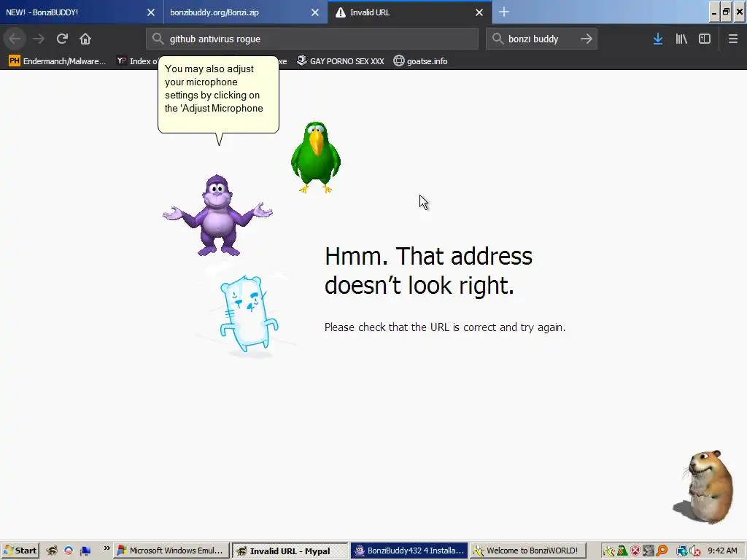Click the magnifier icon in the address bar
This screenshot has height=560, width=747.
point(158,39)
